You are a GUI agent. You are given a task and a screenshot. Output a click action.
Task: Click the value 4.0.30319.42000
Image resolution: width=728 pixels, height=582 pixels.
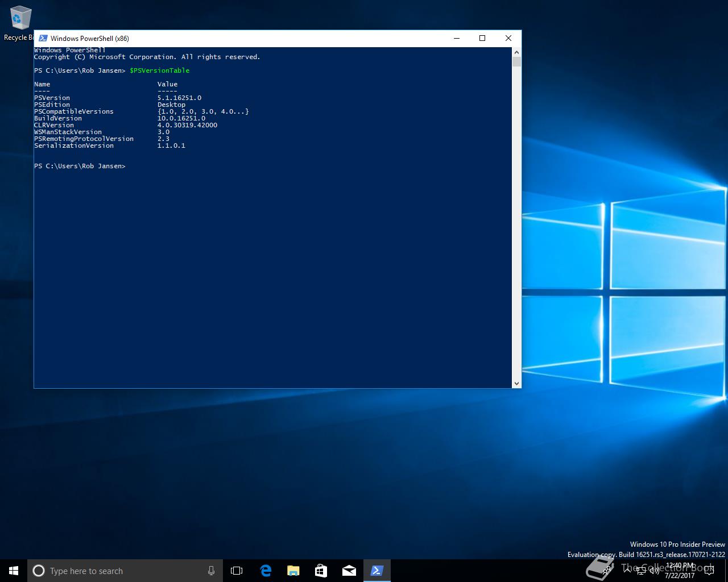click(x=187, y=125)
